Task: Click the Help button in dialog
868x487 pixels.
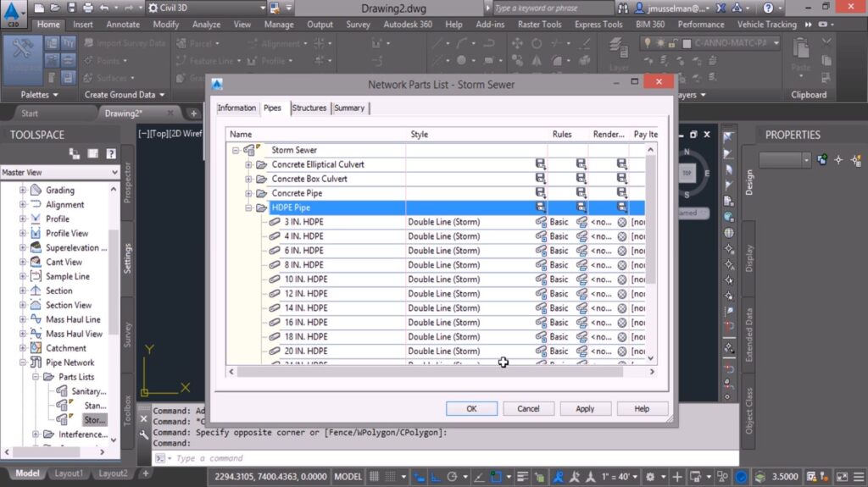Action: pos(642,408)
